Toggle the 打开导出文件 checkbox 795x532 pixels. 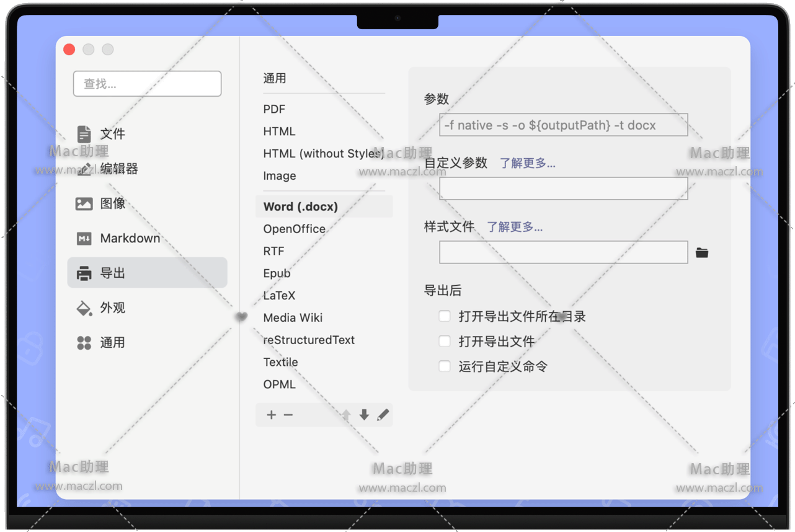(x=445, y=341)
